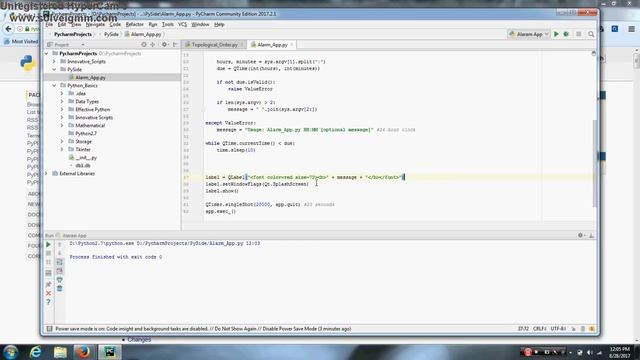Select Alarm_App.py in project tree

coord(90,78)
